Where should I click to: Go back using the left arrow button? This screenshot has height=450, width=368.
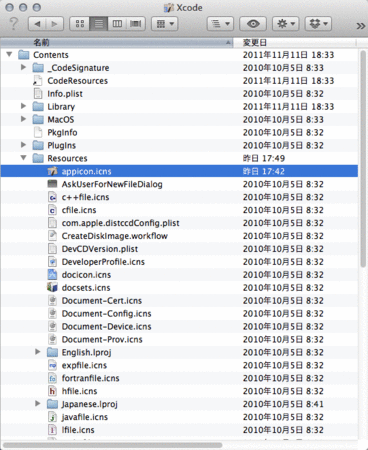(x=37, y=24)
